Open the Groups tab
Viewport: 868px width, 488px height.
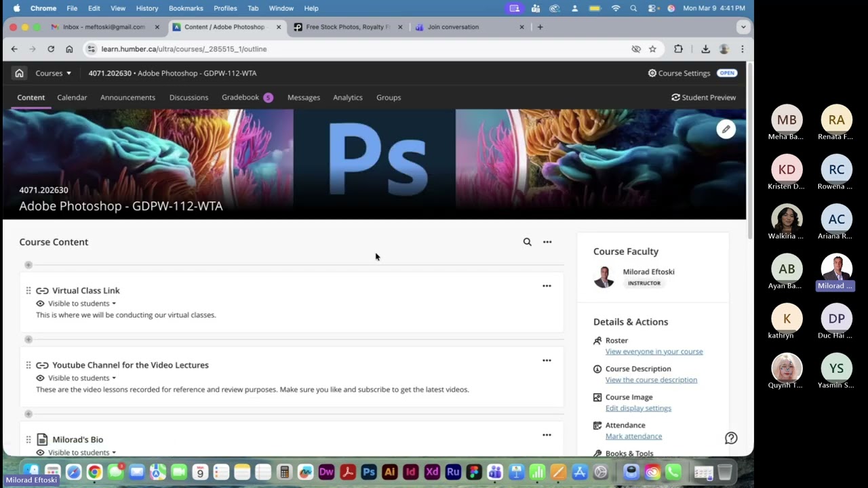pyautogui.click(x=389, y=98)
